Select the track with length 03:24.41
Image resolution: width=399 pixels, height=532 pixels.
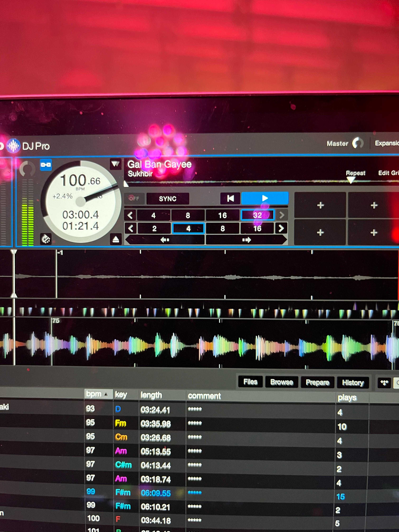pos(199,410)
